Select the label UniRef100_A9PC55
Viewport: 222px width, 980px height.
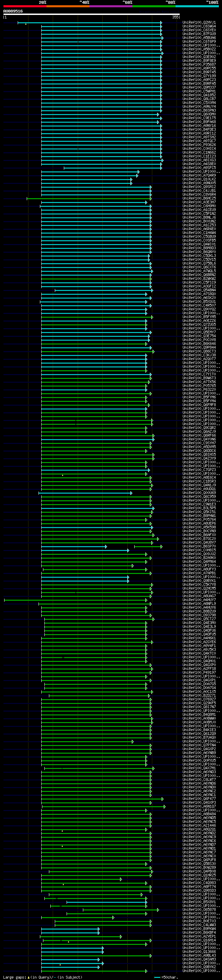coord(199,68)
